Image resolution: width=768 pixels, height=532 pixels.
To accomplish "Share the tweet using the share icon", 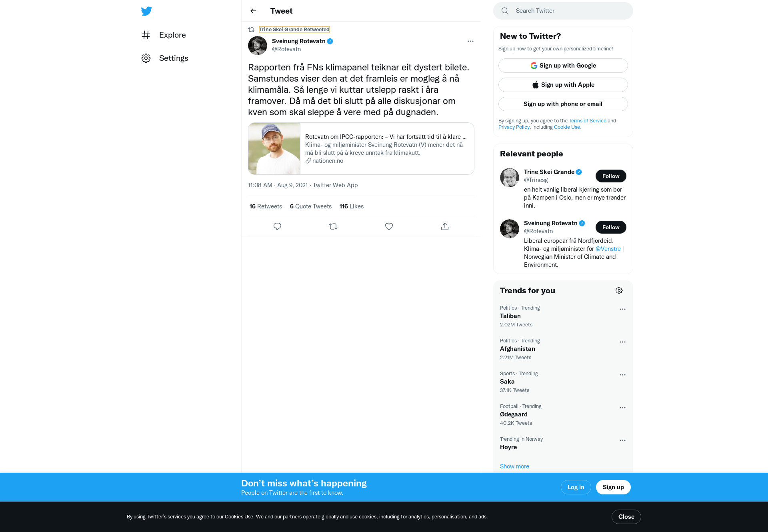I will point(445,226).
